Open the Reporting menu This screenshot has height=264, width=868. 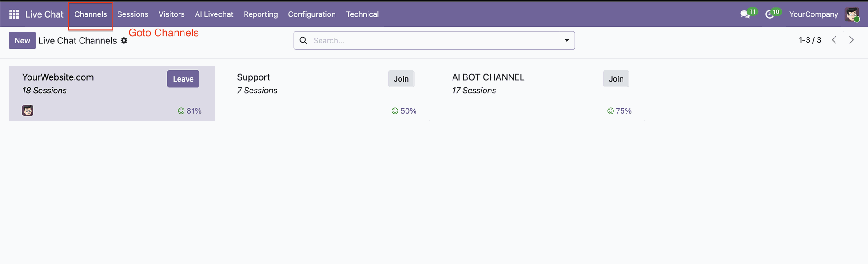(x=260, y=14)
